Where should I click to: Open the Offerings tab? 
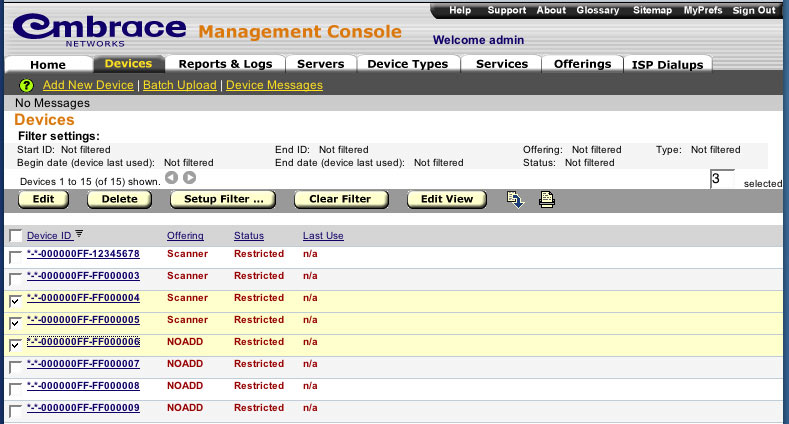[582, 64]
